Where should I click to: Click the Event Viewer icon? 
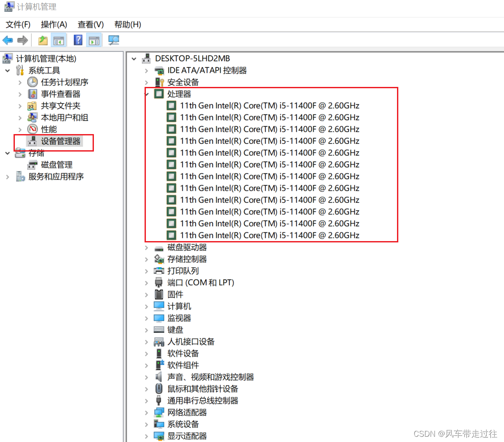point(32,94)
